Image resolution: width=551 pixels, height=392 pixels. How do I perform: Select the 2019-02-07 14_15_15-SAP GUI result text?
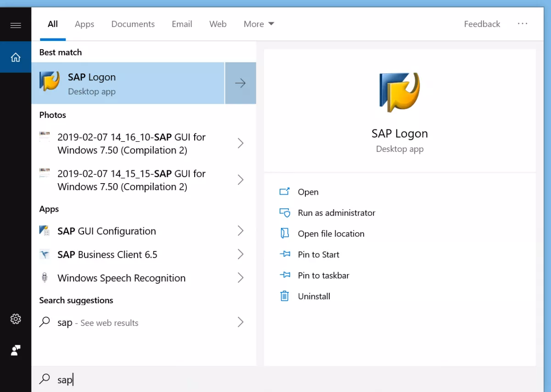(x=132, y=180)
